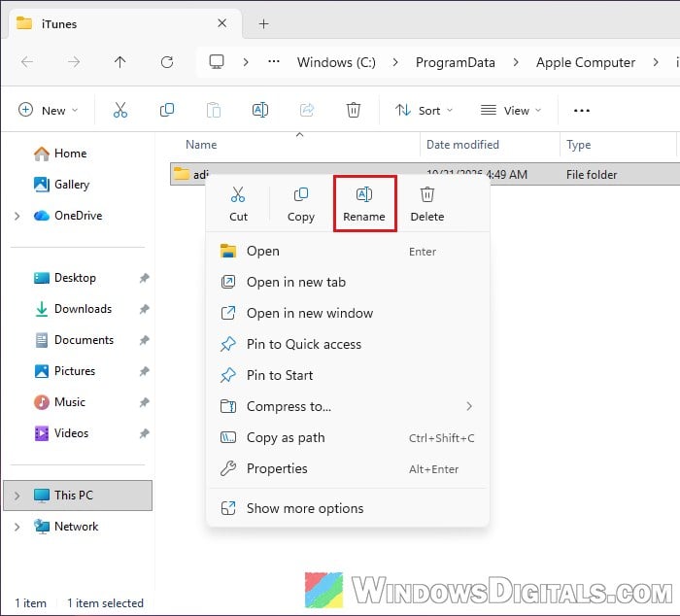This screenshot has width=680, height=616.
Task: Go up one folder level
Action: click(120, 62)
